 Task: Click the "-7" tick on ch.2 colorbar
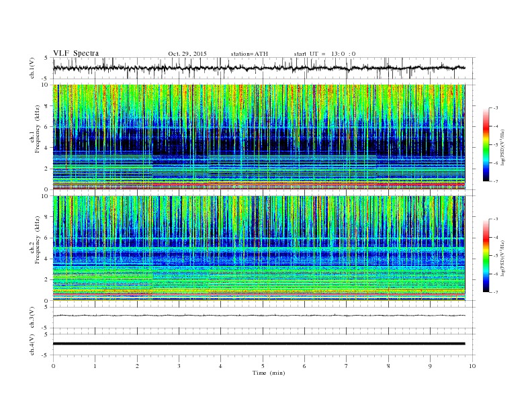(495, 292)
